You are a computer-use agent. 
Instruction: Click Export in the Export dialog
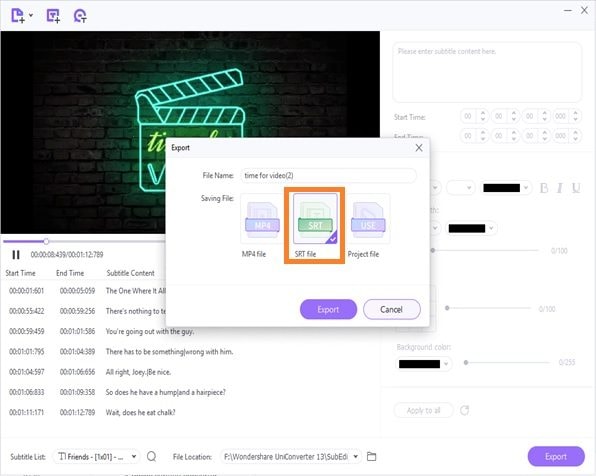click(x=328, y=309)
